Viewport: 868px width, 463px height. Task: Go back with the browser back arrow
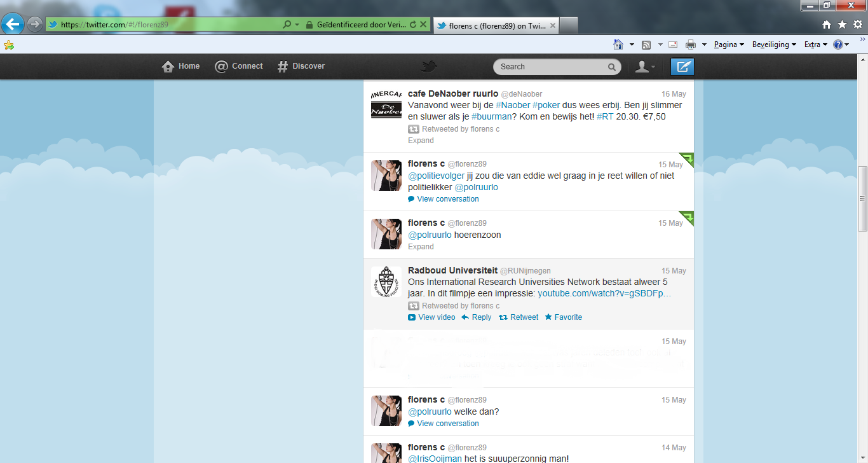point(12,24)
